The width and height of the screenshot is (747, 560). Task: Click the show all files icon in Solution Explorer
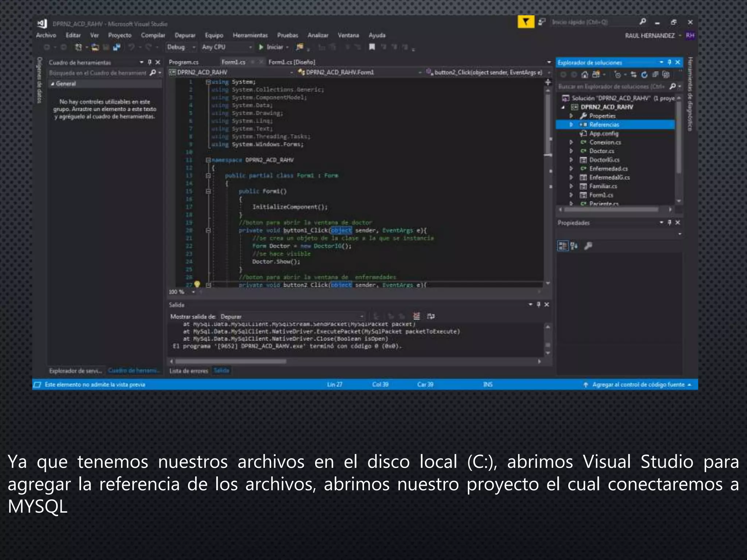666,75
